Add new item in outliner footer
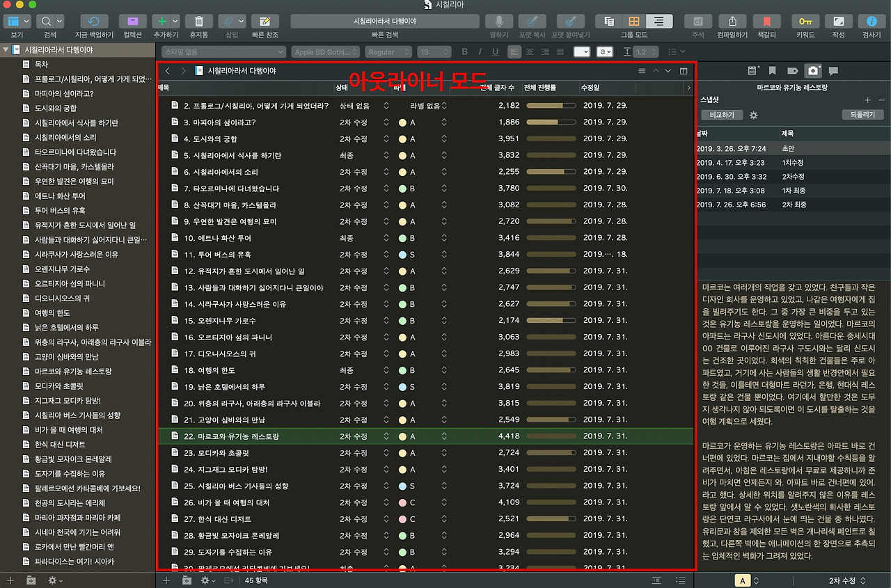 (x=166, y=580)
